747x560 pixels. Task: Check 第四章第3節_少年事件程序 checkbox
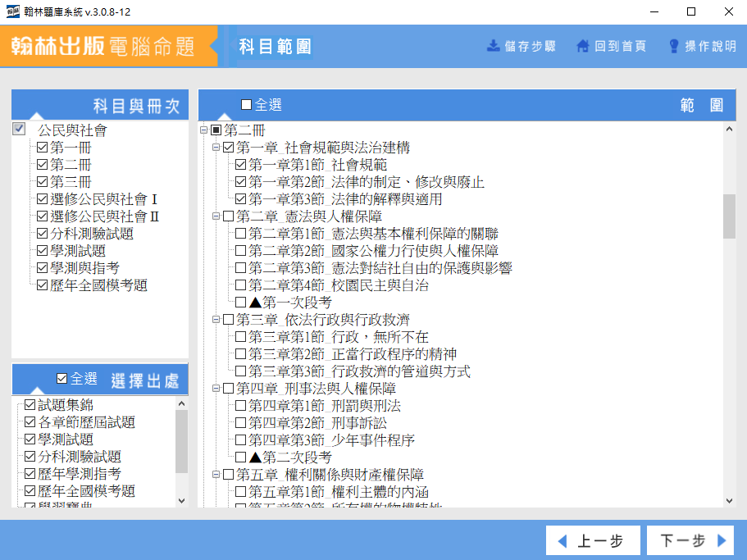pyautogui.click(x=240, y=440)
